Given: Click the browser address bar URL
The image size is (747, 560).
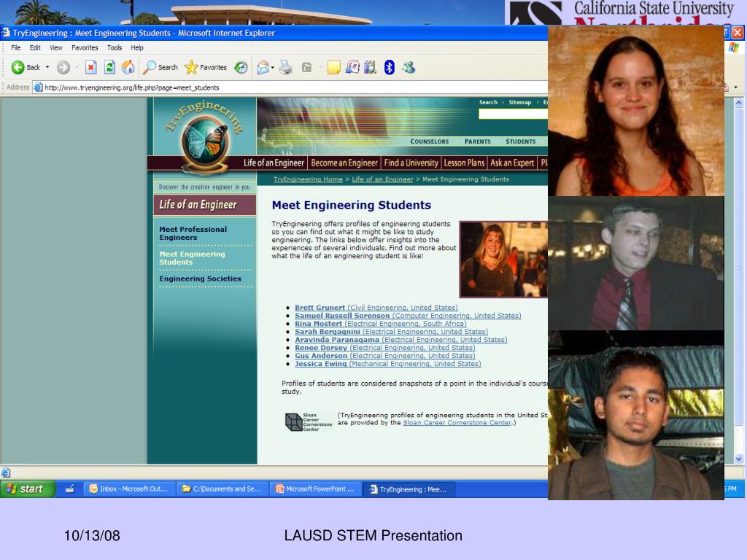Looking at the screenshot, I should click(x=132, y=87).
